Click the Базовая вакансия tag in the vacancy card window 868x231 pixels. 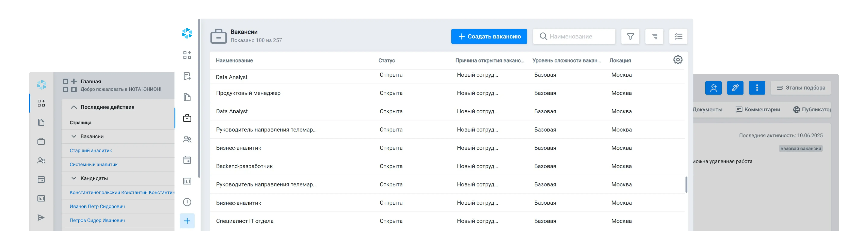801,149
